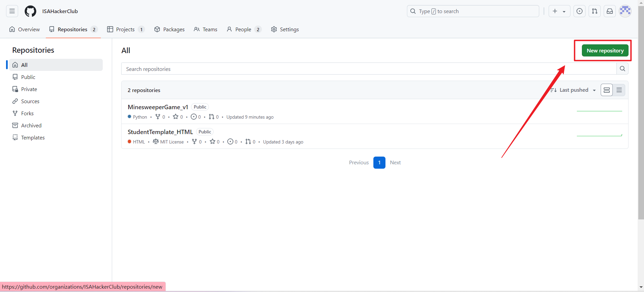
Task: Expand the create-new dropdown arrow
Action: pos(564,11)
